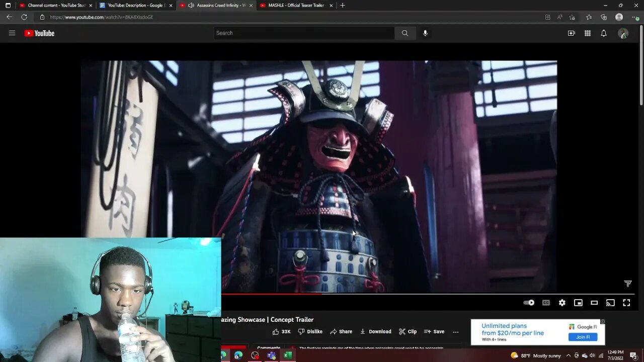Screen dimensions: 644x362
Task: Open a new browser tab
Action: coord(343,6)
